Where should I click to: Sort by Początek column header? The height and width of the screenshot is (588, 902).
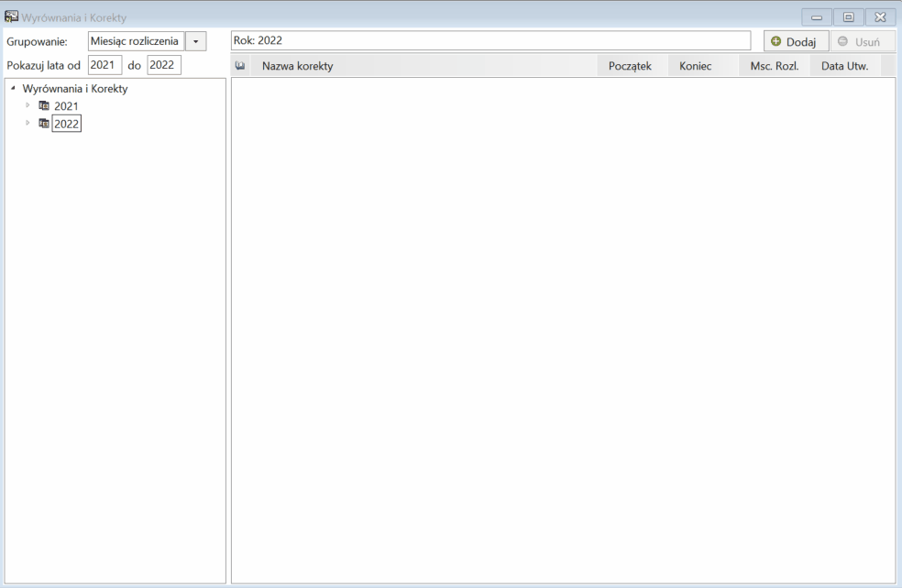[x=632, y=66]
